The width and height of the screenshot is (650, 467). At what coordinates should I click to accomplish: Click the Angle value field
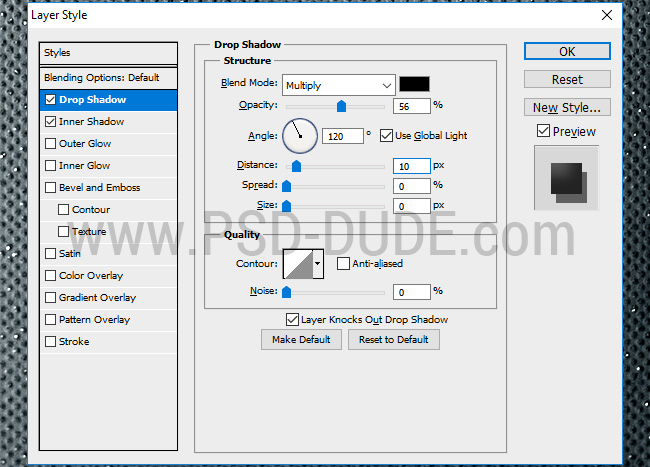pyautogui.click(x=343, y=136)
